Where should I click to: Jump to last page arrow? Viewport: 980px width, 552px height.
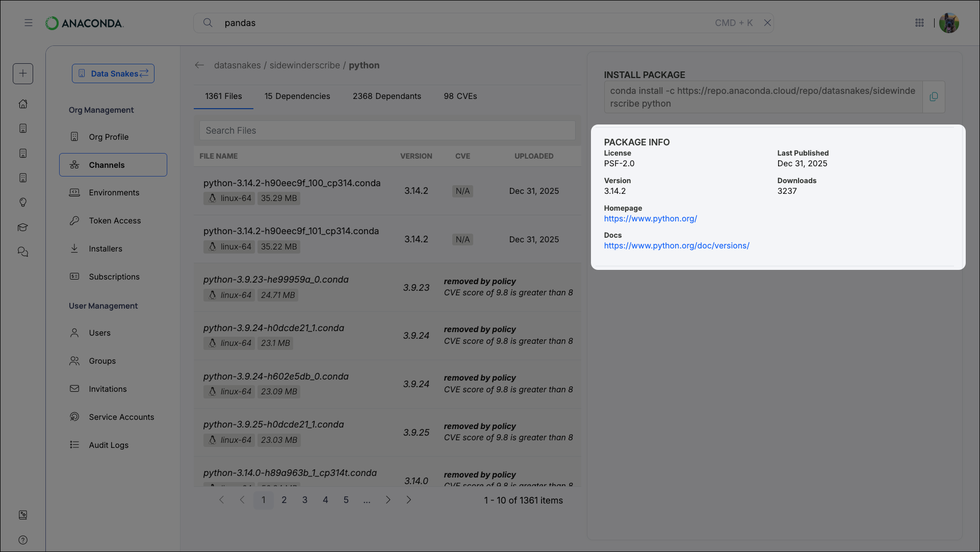click(x=408, y=500)
